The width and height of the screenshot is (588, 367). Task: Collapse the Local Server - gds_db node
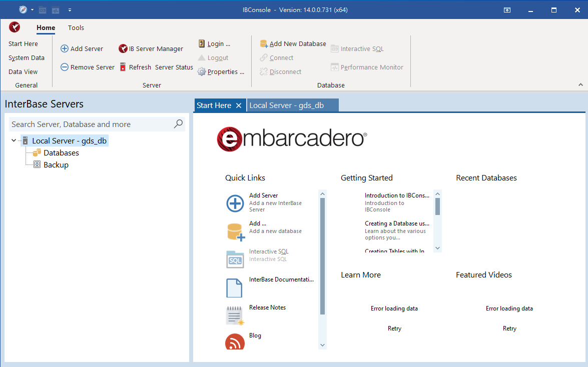point(14,140)
